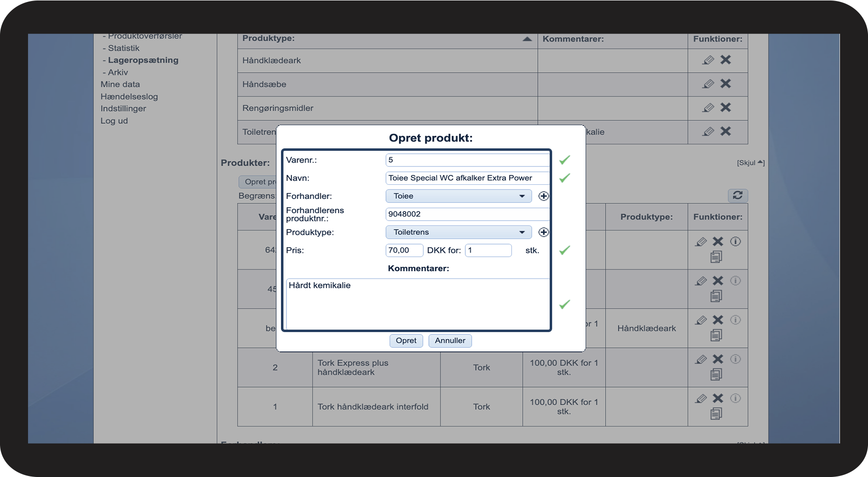Image resolution: width=868 pixels, height=477 pixels.
Task: Add a new Forhandler with plus icon
Action: click(x=543, y=196)
